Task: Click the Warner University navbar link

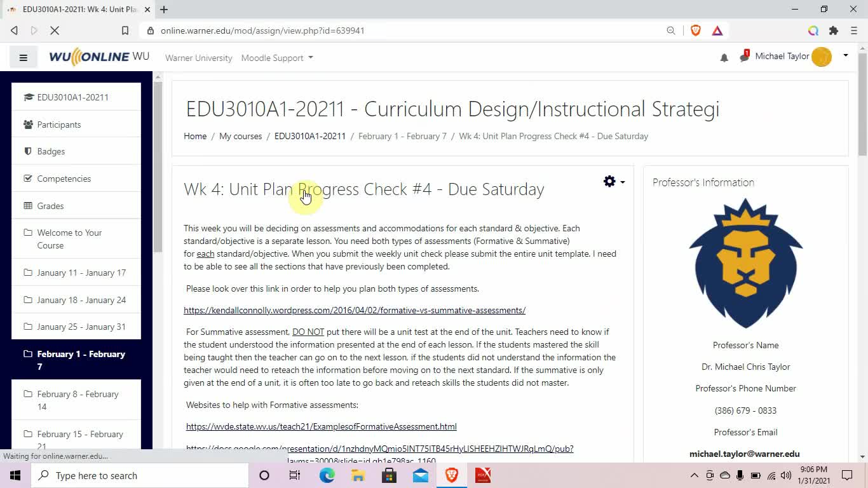Action: (x=198, y=58)
